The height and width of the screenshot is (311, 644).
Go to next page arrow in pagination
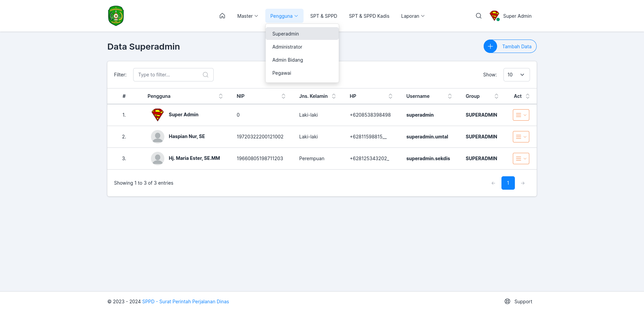click(523, 183)
